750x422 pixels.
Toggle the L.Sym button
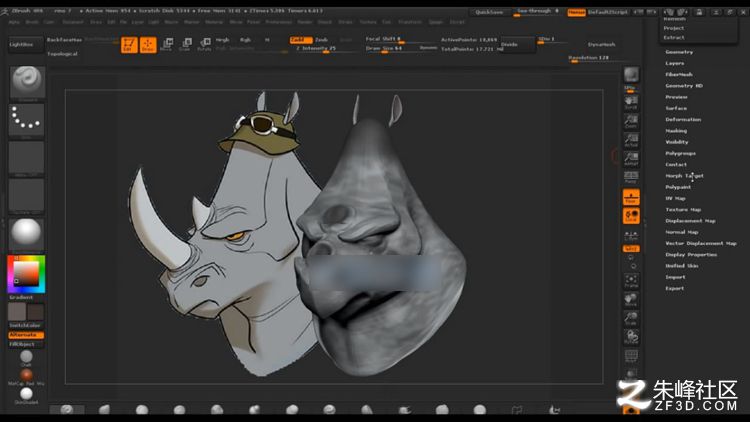(631, 235)
